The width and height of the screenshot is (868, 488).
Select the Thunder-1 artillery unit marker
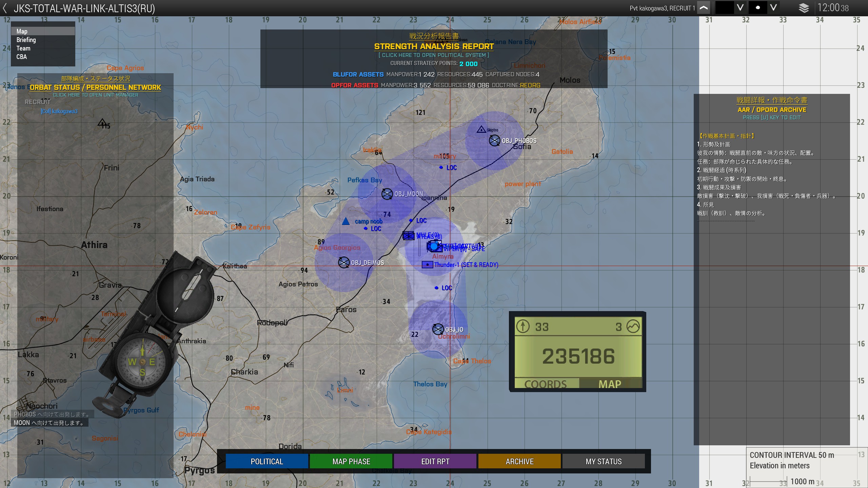(x=428, y=265)
